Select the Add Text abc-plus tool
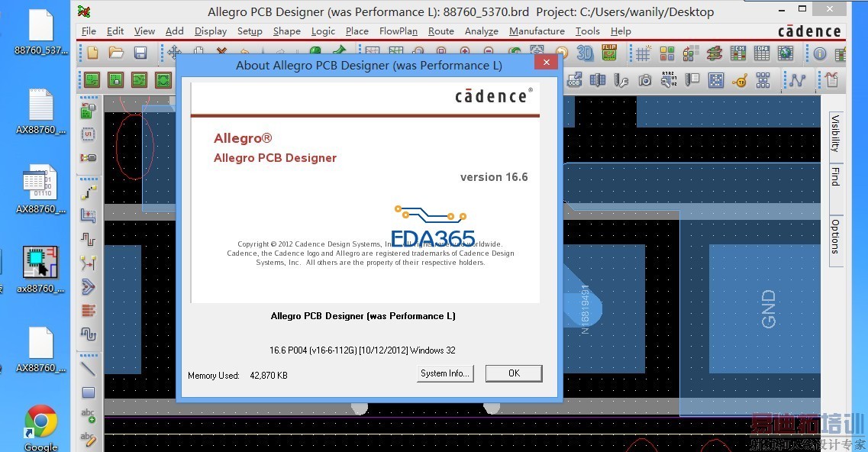This screenshot has width=868, height=452. pyautogui.click(x=88, y=416)
